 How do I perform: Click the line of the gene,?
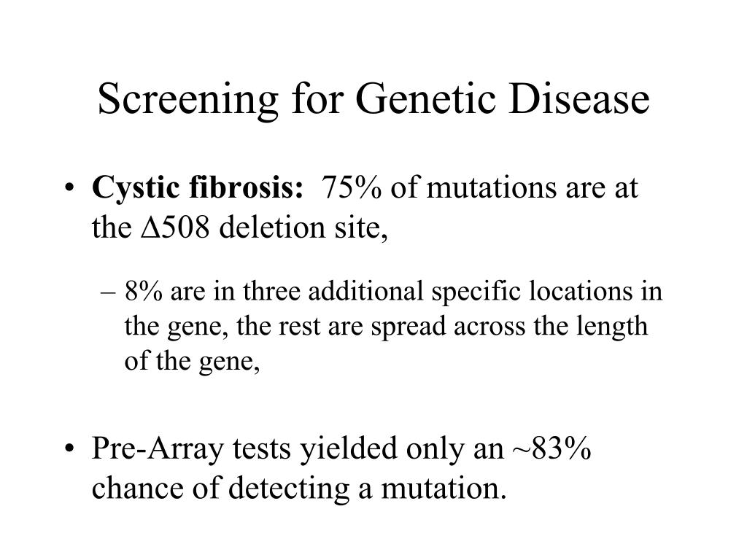click(192, 362)
